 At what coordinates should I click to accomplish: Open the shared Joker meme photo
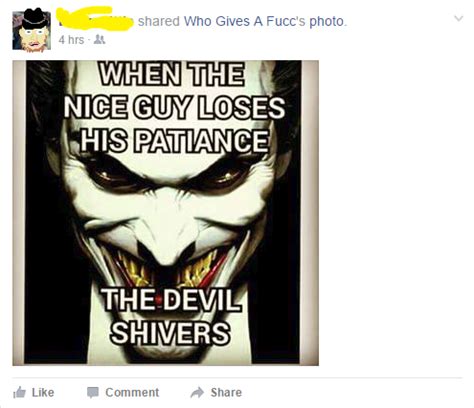click(x=166, y=213)
